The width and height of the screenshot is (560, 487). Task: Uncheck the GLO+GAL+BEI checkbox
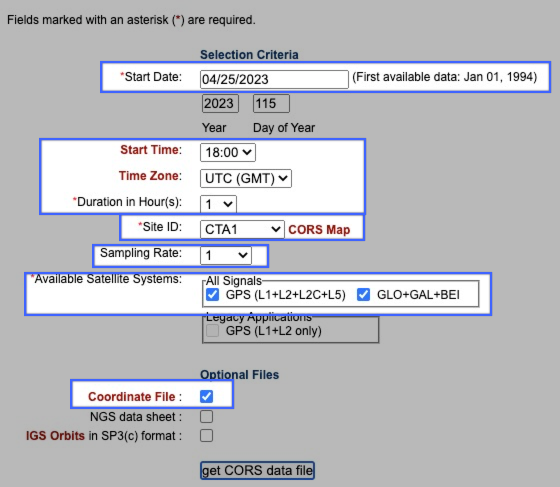[x=363, y=295]
